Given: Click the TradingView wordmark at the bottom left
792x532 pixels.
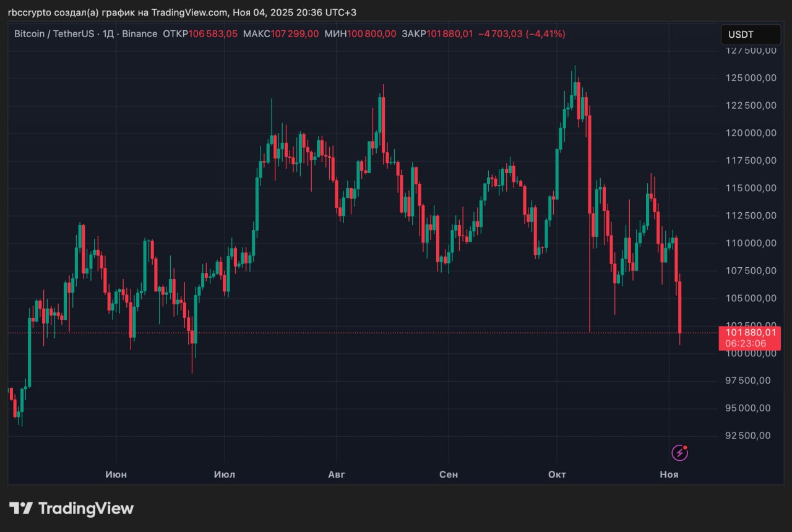Looking at the screenshot, I should coord(86,508).
